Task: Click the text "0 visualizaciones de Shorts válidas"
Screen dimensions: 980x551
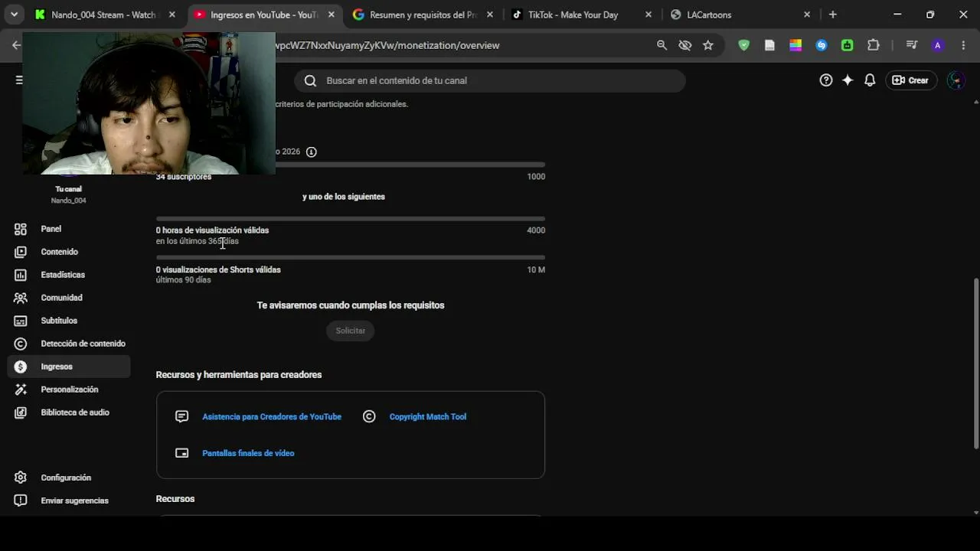Action: (218, 269)
